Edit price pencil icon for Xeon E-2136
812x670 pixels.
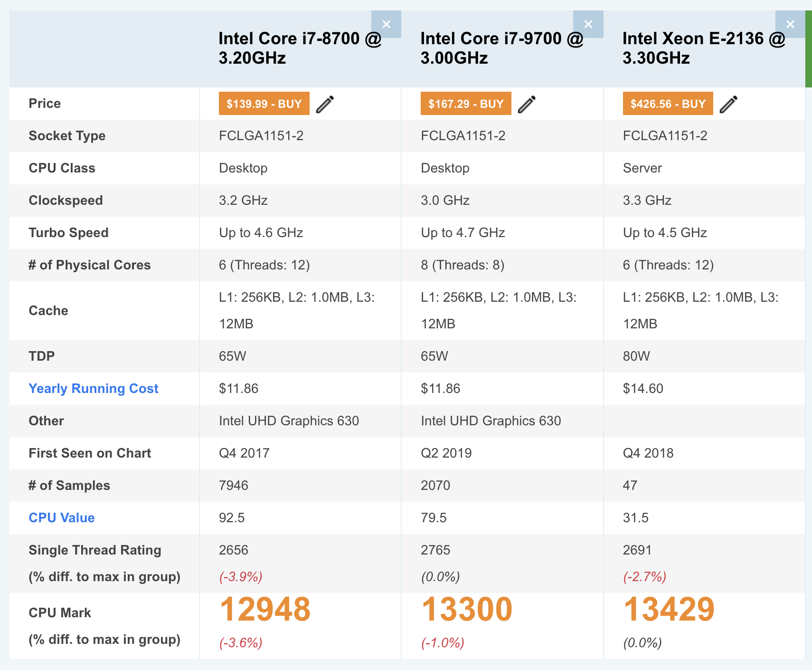click(728, 104)
